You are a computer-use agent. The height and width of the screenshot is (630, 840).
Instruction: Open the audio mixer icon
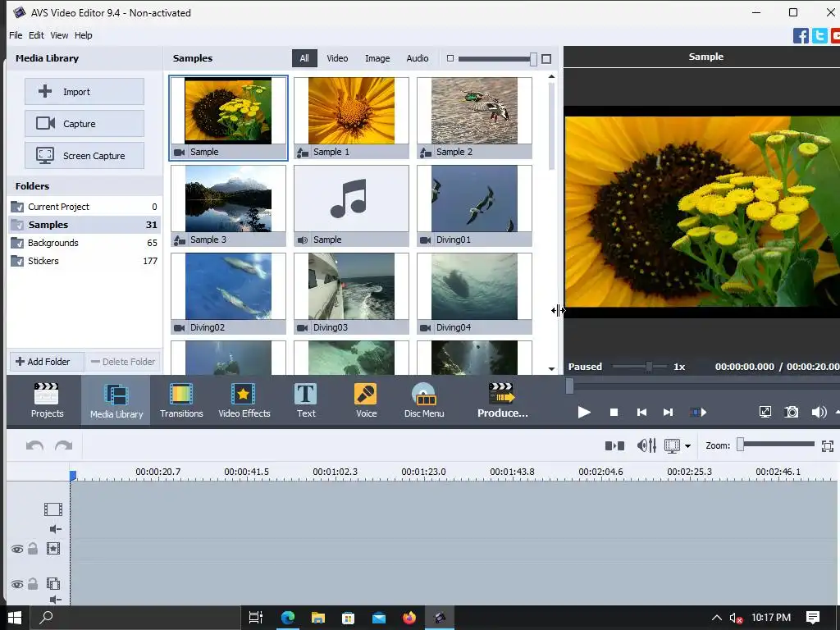[646, 445]
